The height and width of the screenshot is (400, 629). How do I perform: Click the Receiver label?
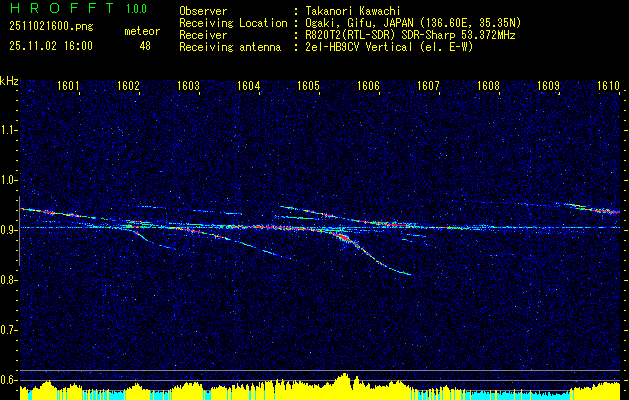(x=203, y=35)
